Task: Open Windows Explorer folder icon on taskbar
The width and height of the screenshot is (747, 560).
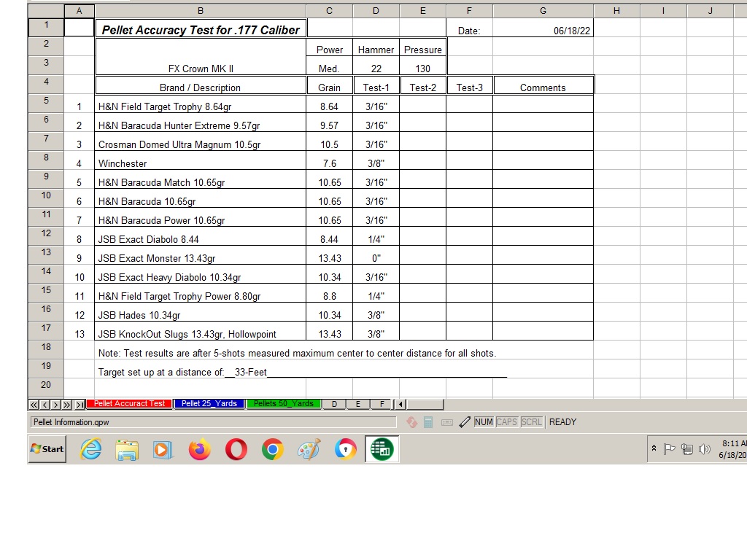Action: click(x=127, y=449)
